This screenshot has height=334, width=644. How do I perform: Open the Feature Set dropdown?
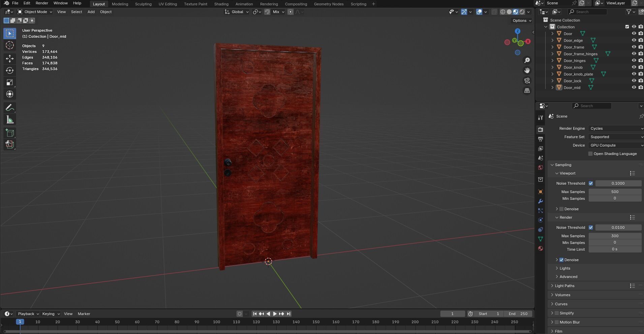(616, 137)
